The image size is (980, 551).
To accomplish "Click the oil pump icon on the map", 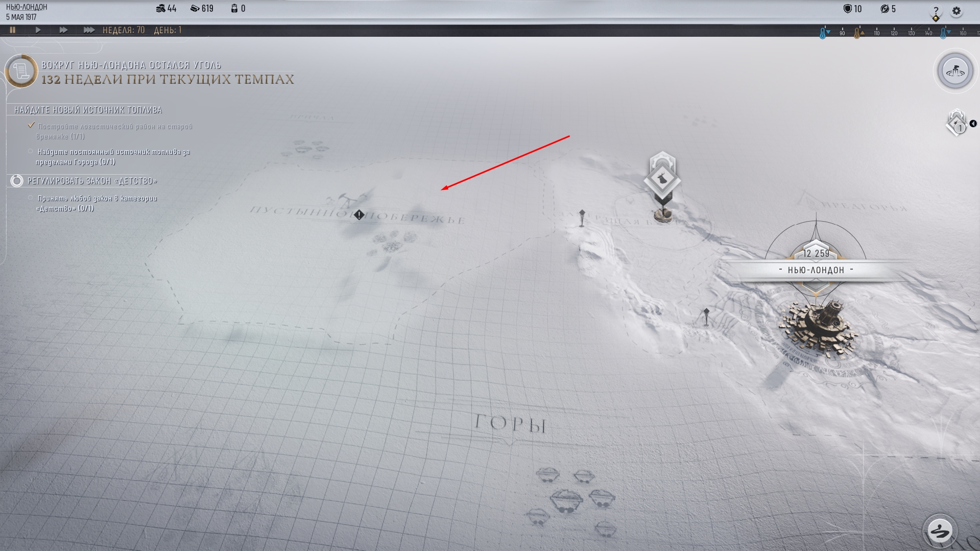I will click(349, 199).
